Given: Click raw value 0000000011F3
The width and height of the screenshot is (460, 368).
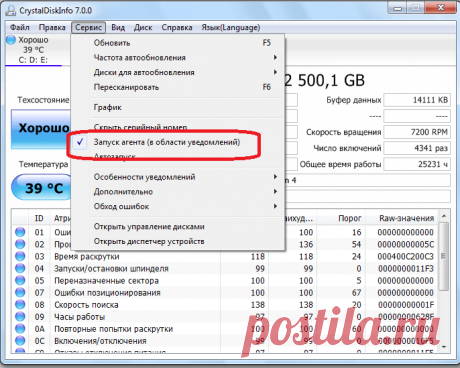Looking at the screenshot, I should (406, 268).
